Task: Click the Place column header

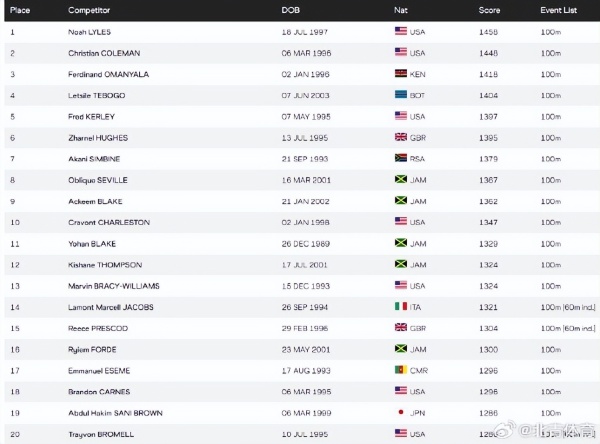Action: pos(19,10)
